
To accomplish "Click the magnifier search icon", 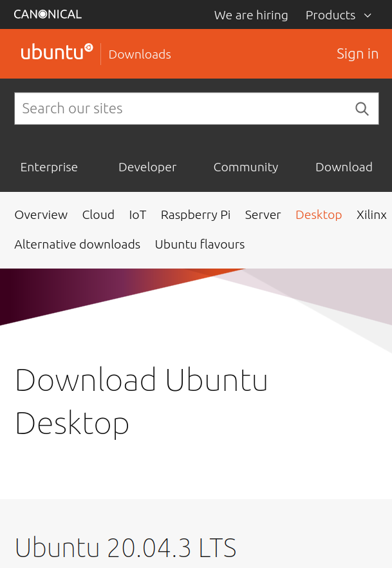I will tap(362, 108).
